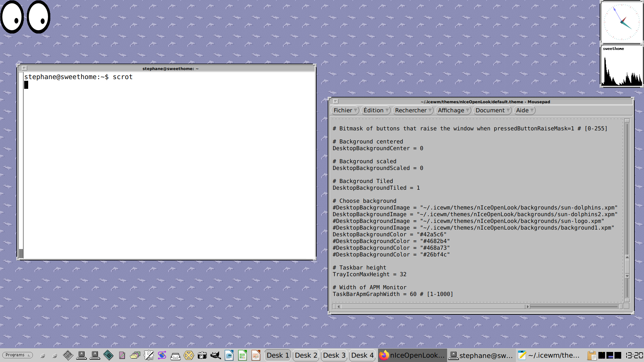Click the notepad icon on ~/.icewm task
644x362 pixels.
tap(522, 355)
